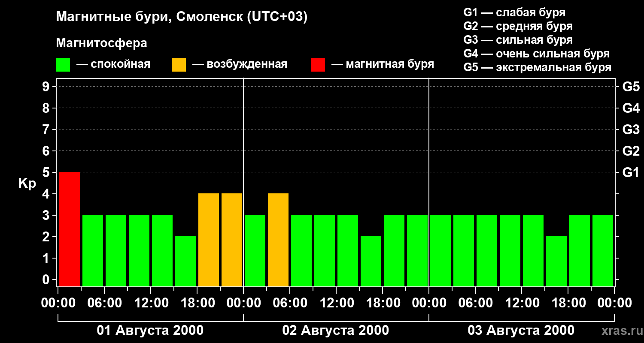644x343 pixels.
Task: Select the date label "03 Августа 2000"
Action: (x=521, y=331)
